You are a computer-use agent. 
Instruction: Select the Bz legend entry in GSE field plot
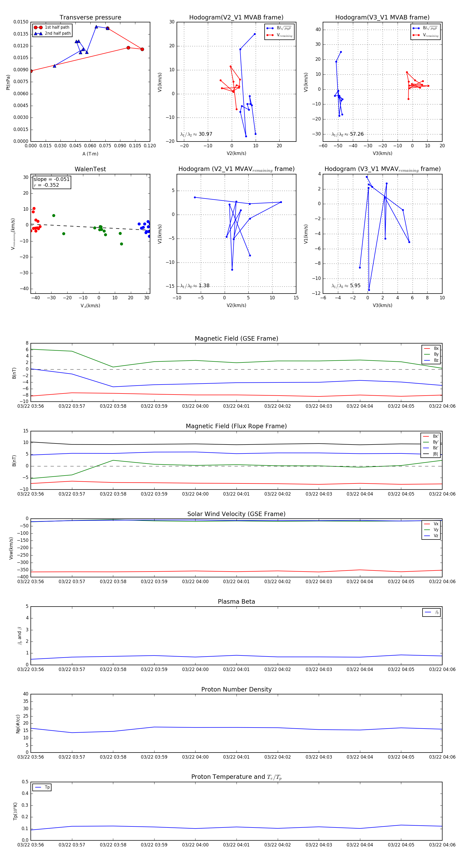[431, 361]
